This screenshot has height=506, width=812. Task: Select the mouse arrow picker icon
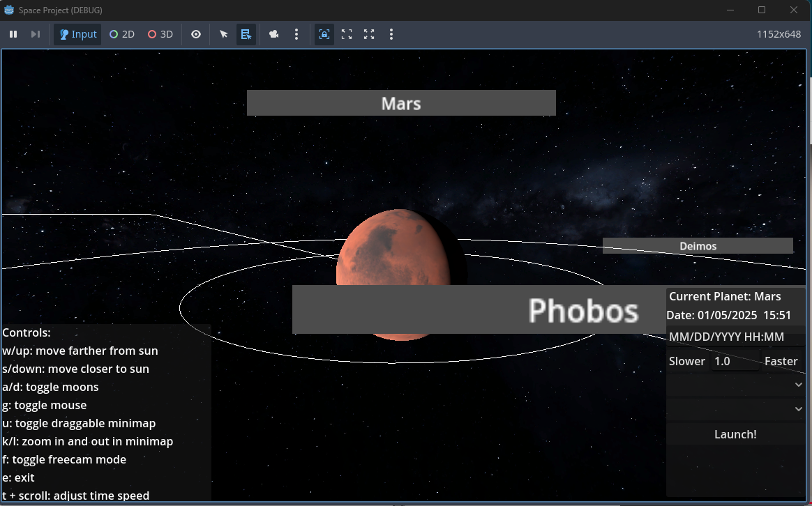[224, 34]
